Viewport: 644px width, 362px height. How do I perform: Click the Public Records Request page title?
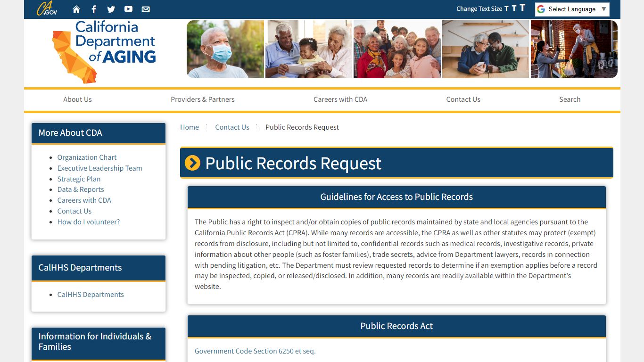click(x=293, y=163)
